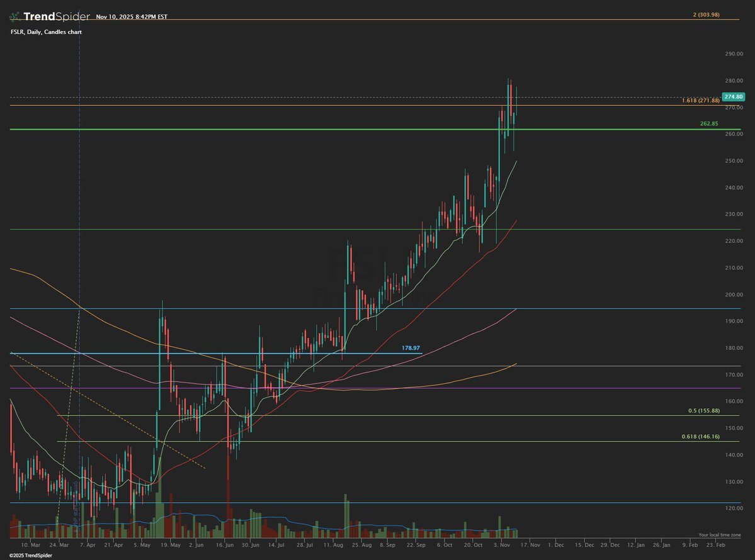
Task: Click the '28. Jul' date axis label
Action: (x=305, y=545)
